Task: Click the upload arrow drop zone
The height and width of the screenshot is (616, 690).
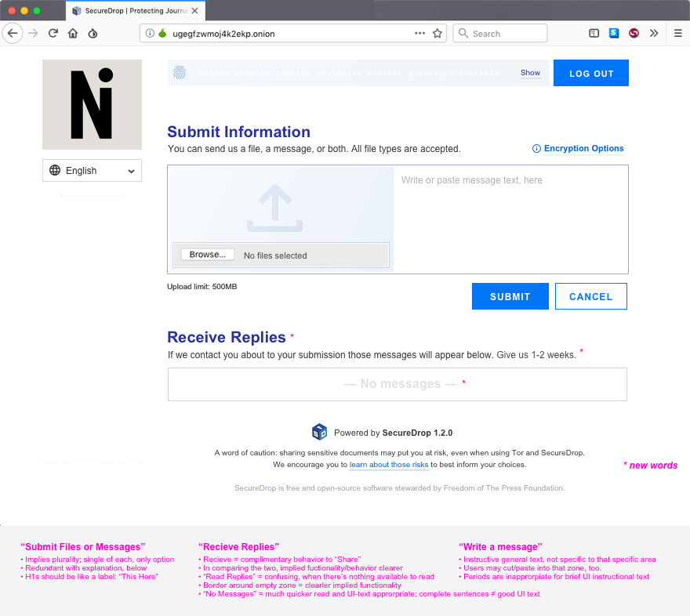Action: (275, 208)
